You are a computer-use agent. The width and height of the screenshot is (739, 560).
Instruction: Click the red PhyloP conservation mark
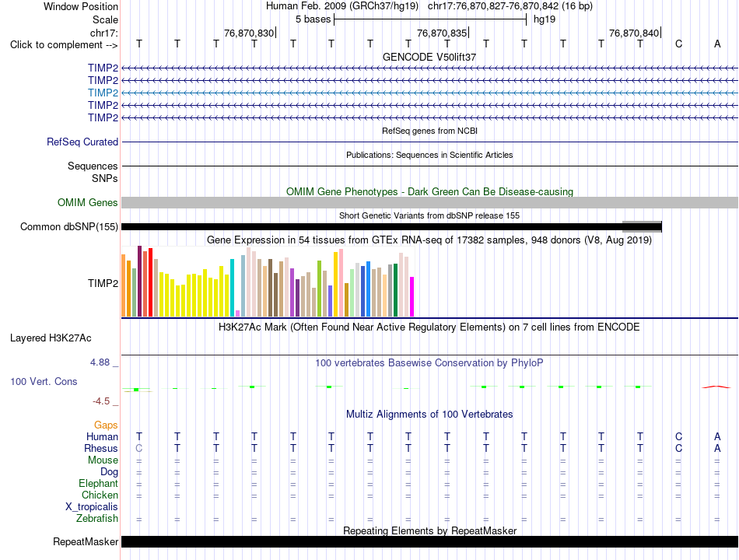pyautogui.click(x=717, y=387)
